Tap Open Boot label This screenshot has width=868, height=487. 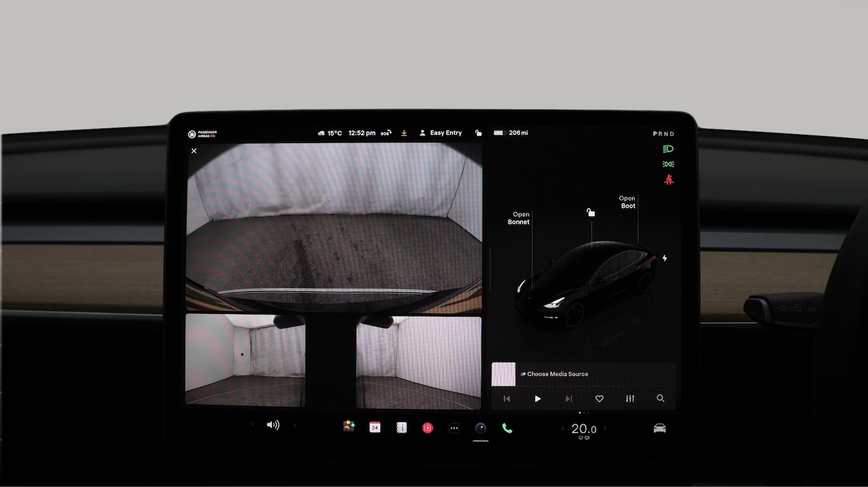click(627, 202)
